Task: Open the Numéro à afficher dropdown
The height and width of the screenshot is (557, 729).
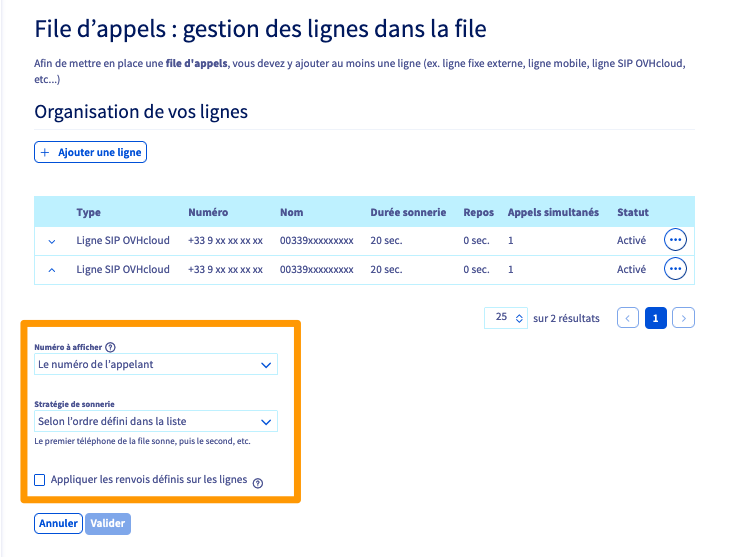Action: pos(155,365)
